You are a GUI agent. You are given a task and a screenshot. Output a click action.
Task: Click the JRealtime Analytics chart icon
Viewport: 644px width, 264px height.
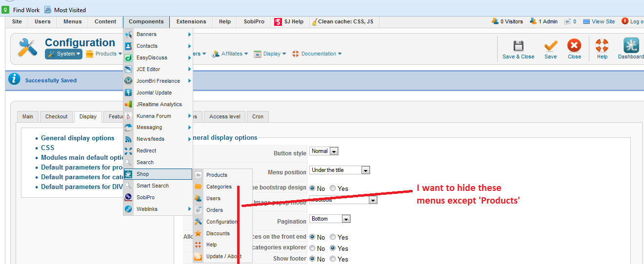click(x=128, y=104)
